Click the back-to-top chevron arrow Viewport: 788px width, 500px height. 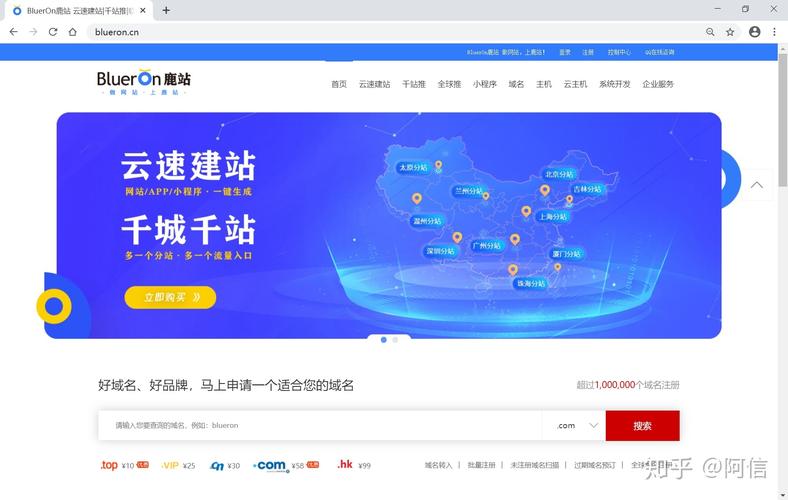tap(757, 185)
